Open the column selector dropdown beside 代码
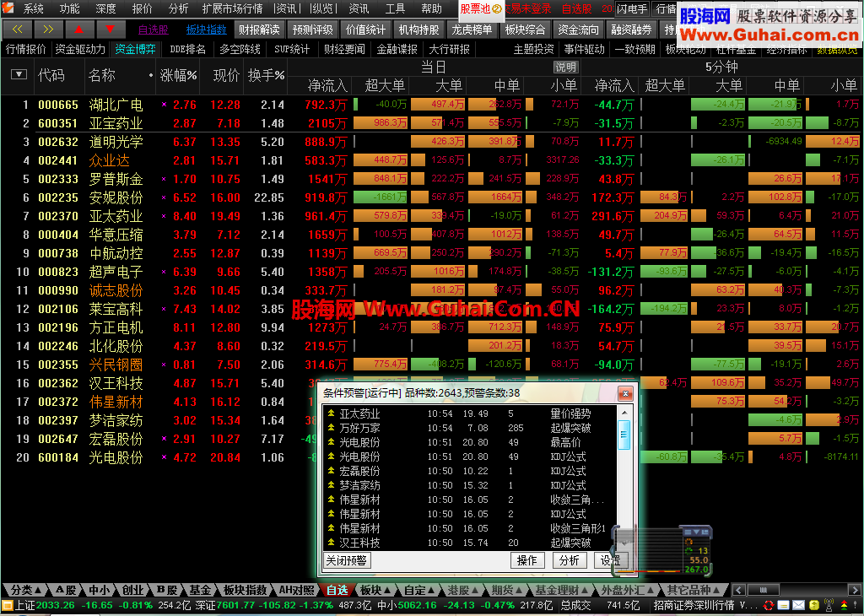 pos(19,75)
